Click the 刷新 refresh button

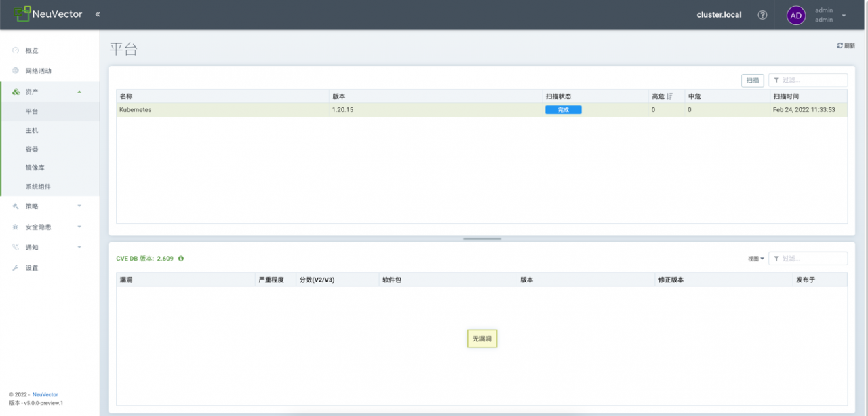846,45
